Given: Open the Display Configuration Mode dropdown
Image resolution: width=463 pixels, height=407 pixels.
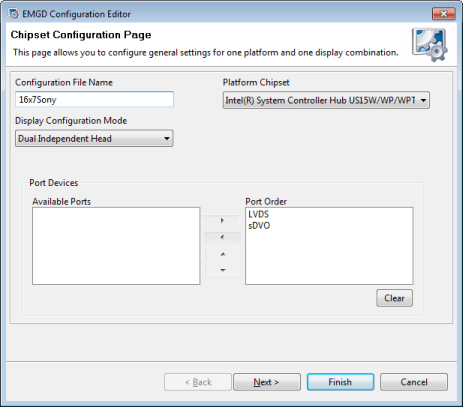Looking at the screenshot, I should coord(94,138).
